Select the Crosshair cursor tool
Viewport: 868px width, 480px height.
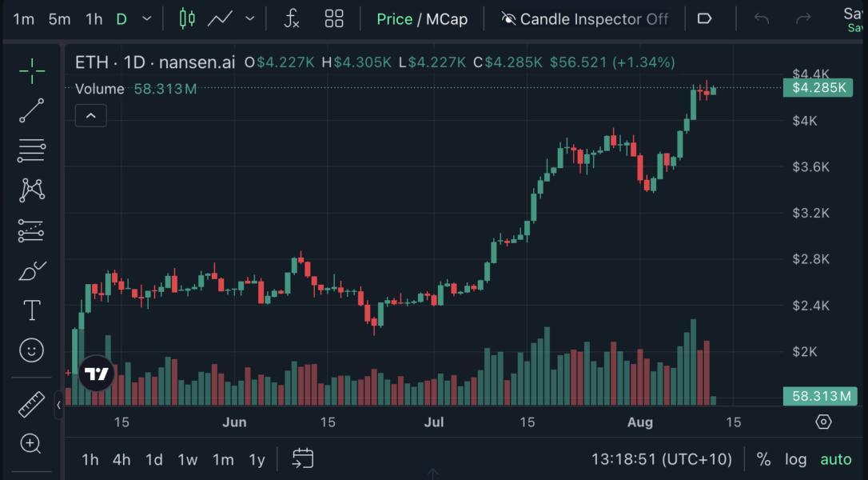[30, 70]
